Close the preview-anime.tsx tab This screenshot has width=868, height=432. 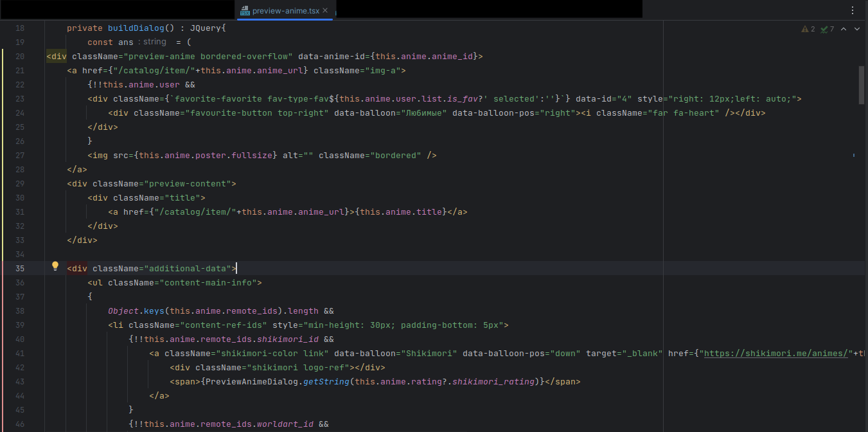coord(326,10)
